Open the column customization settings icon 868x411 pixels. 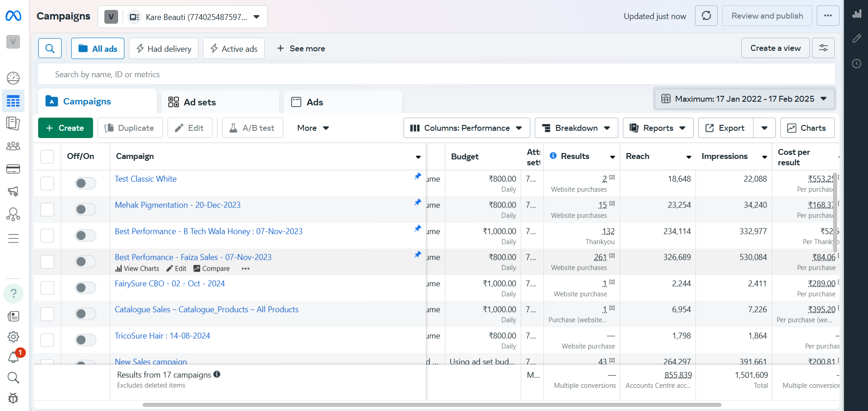(823, 48)
